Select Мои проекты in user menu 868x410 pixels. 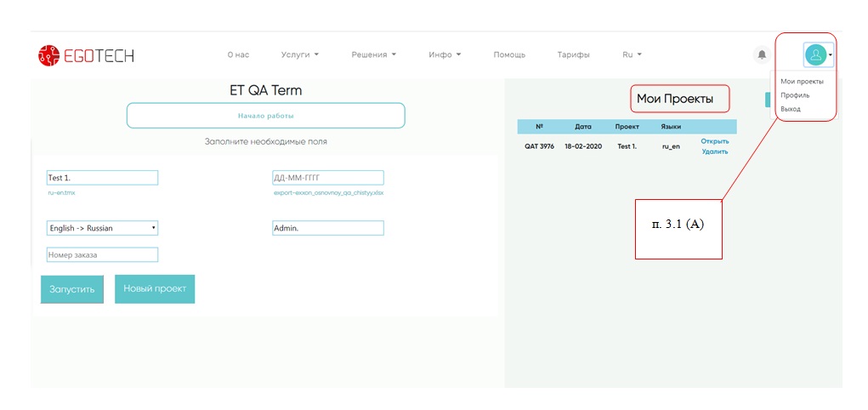802,82
